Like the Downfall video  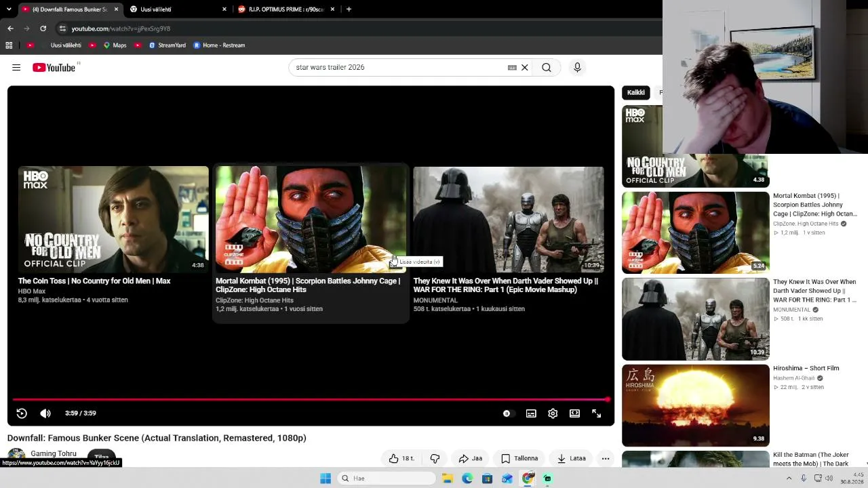[x=401, y=458]
